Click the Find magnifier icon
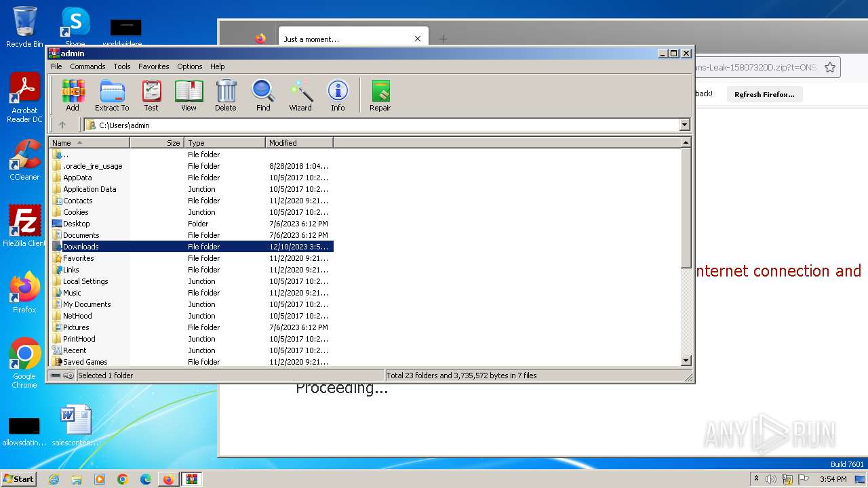The width and height of the screenshot is (868, 488). click(x=263, y=95)
